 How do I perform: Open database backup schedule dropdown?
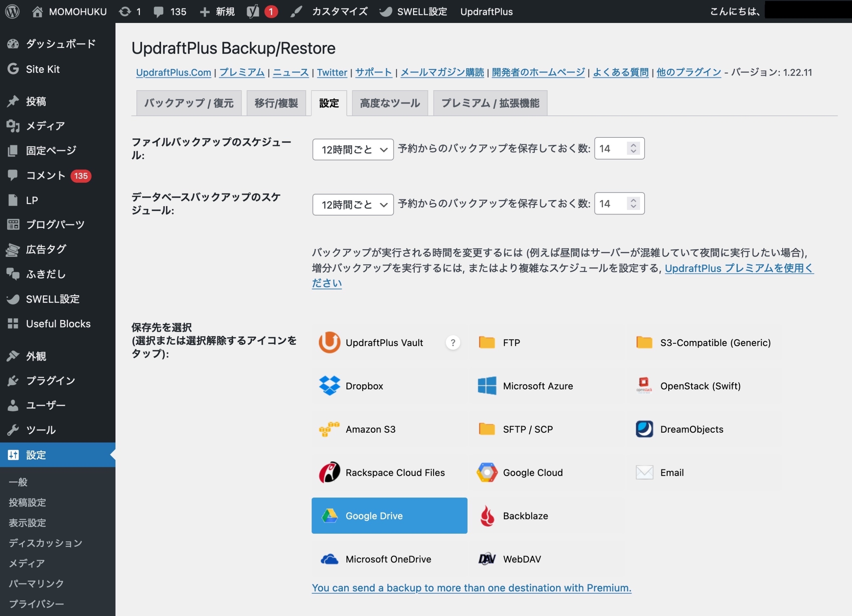click(x=352, y=205)
